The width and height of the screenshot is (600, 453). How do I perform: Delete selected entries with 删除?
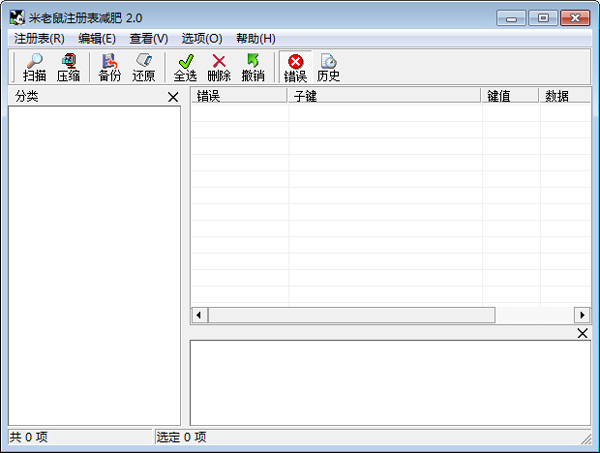tap(219, 67)
